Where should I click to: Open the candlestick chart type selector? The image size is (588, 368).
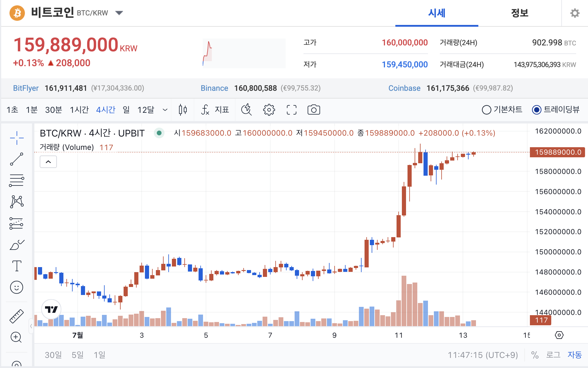point(183,110)
